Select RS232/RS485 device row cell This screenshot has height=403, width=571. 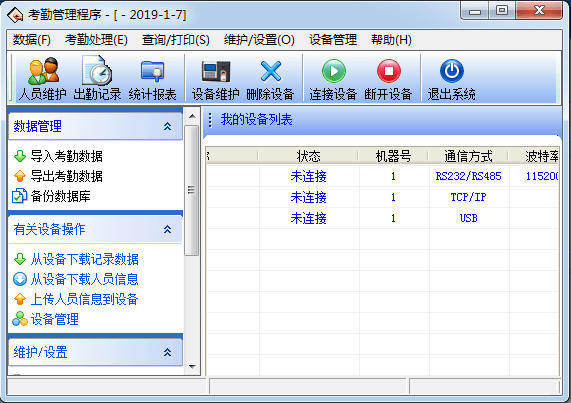coord(468,176)
